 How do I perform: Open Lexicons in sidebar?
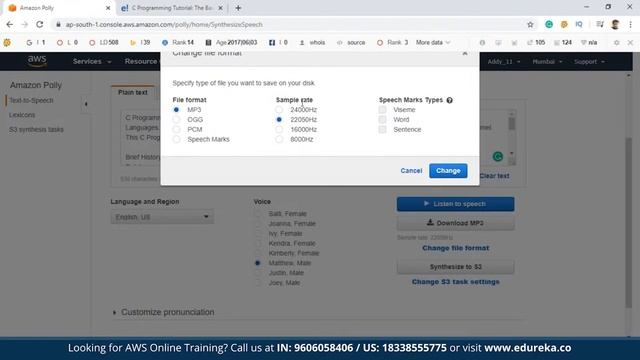pos(22,115)
